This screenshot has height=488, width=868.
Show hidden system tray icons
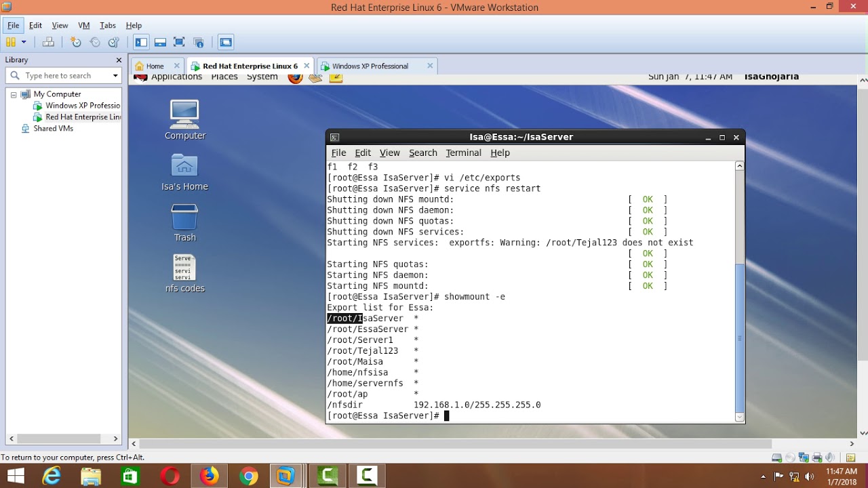coord(764,476)
